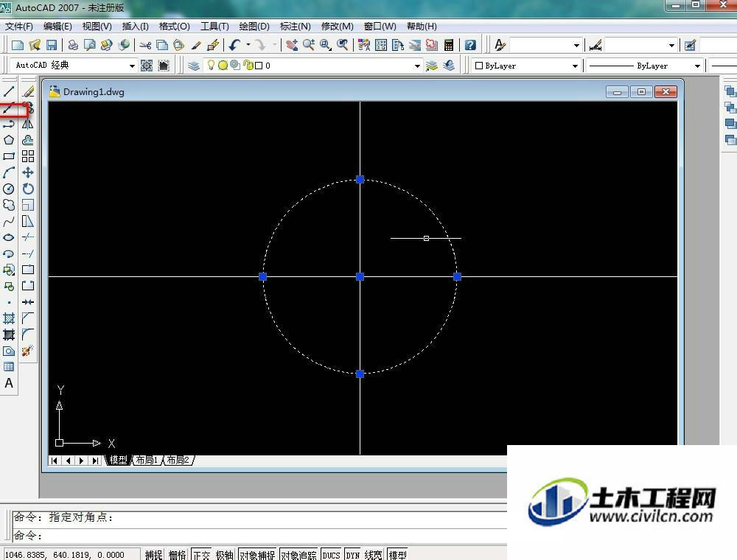This screenshot has width=737, height=560.
Task: Open the 修改(M) menu
Action: pyautogui.click(x=337, y=27)
